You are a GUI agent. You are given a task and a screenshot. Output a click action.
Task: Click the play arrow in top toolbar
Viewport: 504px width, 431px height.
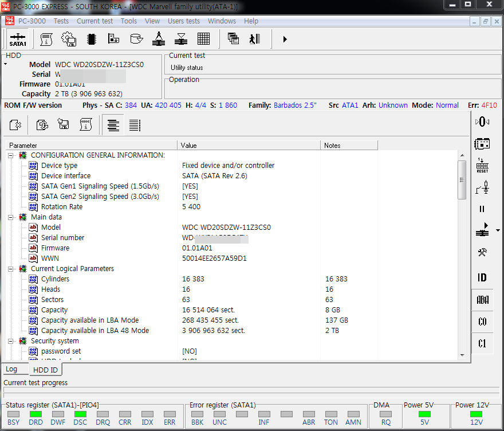point(285,39)
